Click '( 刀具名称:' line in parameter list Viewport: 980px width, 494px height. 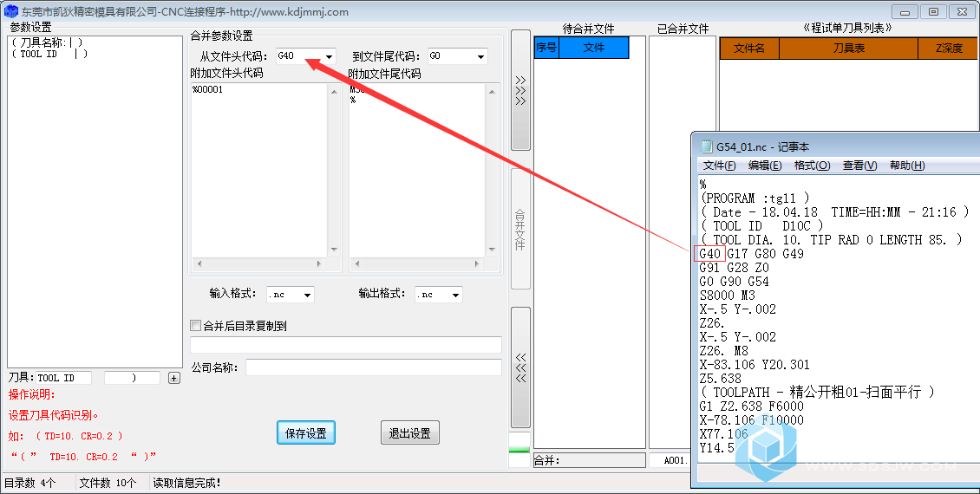[47, 42]
